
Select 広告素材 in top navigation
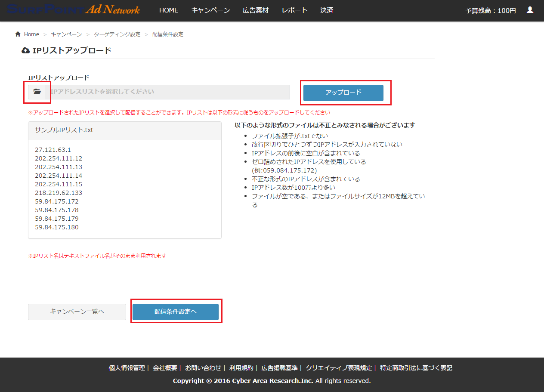[256, 10]
